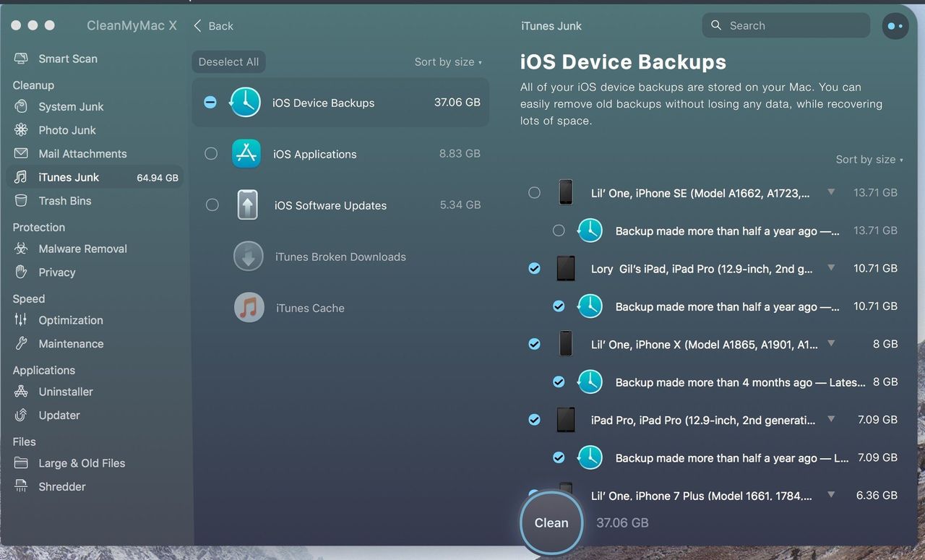The height and width of the screenshot is (560, 925).
Task: Uncheck the iPad Pro 7.09 GB device checkbox
Action: 534,419
